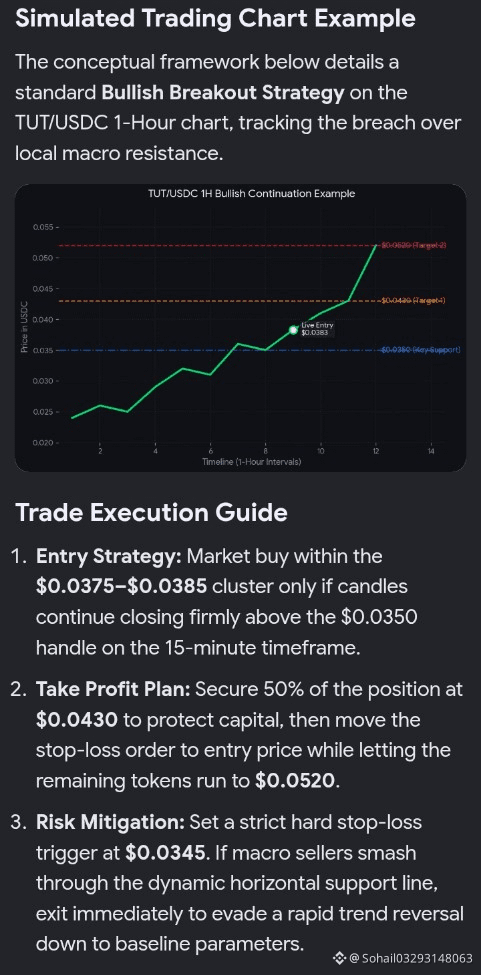Screen dimensions: 481x975
Task: Select the bold Bullish Breakout Strategy text
Action: click(222, 93)
